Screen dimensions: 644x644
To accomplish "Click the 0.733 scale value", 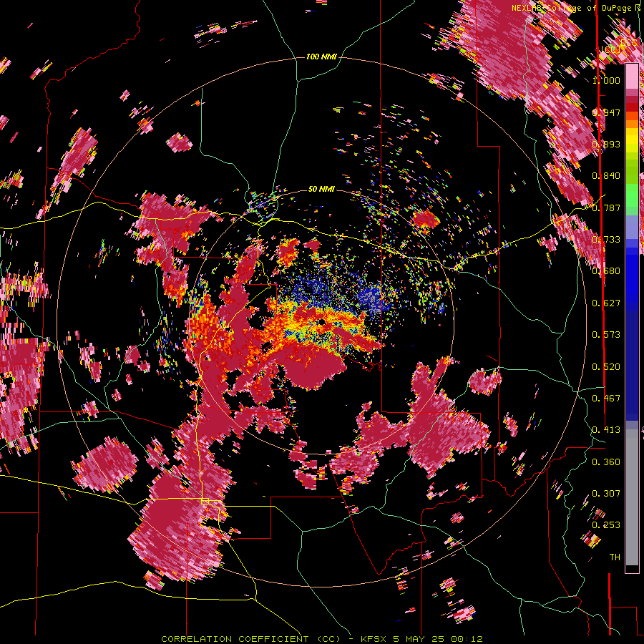I will pos(606,240).
